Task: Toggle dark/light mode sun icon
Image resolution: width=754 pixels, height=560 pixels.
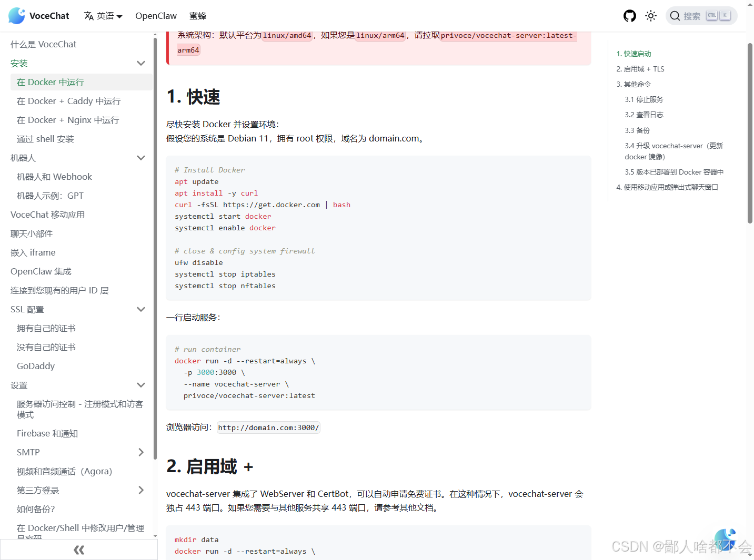Action: [x=651, y=16]
